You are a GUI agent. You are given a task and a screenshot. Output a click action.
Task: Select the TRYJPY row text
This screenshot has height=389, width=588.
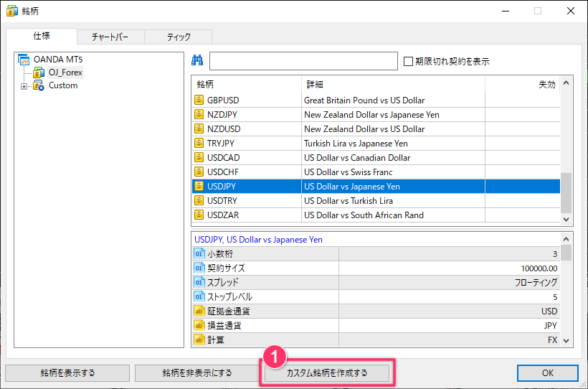point(221,143)
